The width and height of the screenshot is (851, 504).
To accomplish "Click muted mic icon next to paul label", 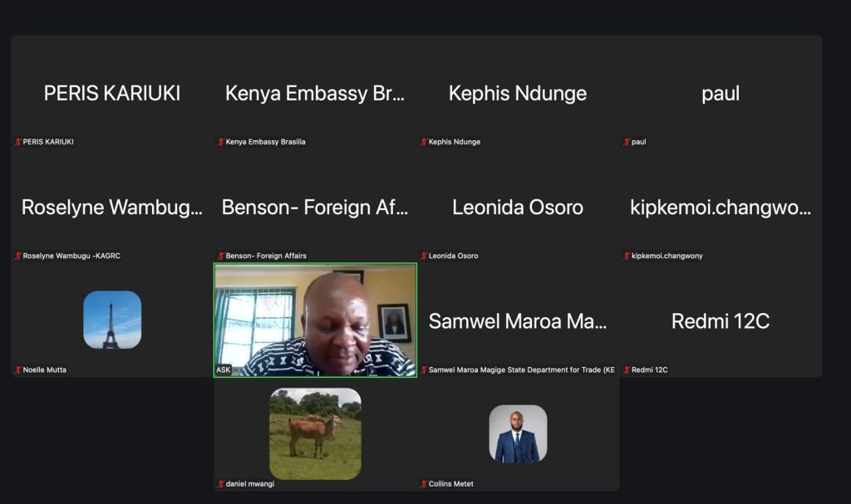I will 626,142.
